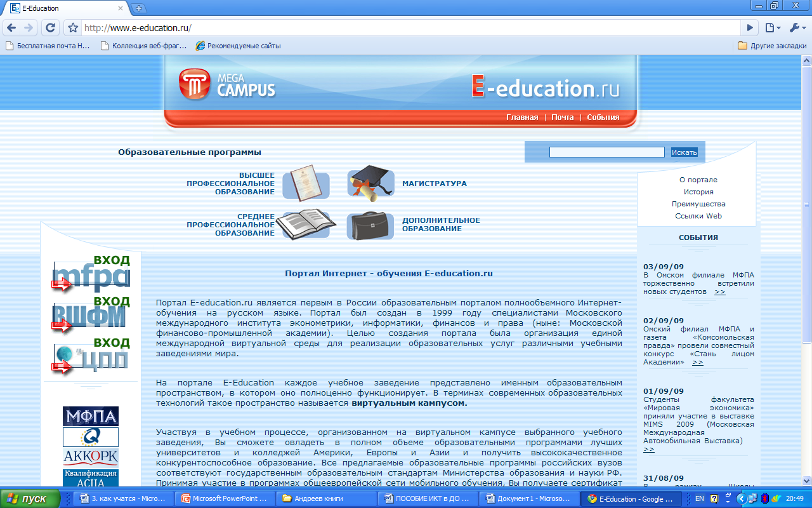Click the ЦПП ВХОД login banner
Screen dimensions: 812x508
coord(91,356)
